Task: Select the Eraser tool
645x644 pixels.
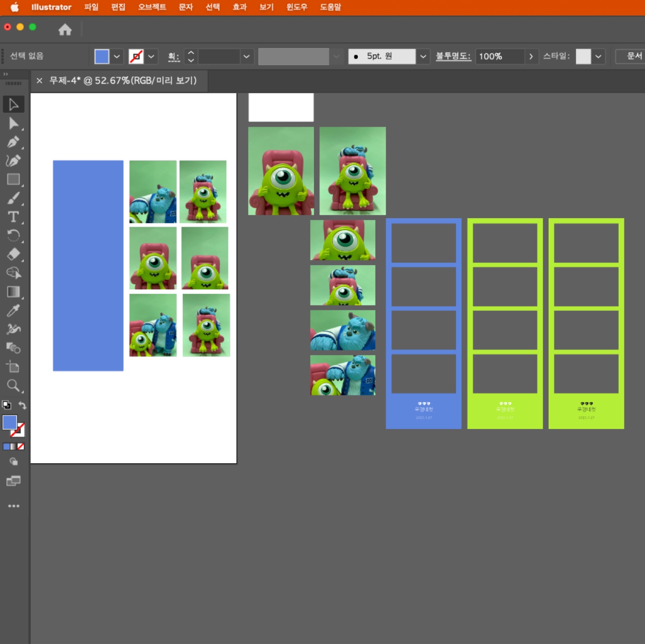Action: click(13, 254)
